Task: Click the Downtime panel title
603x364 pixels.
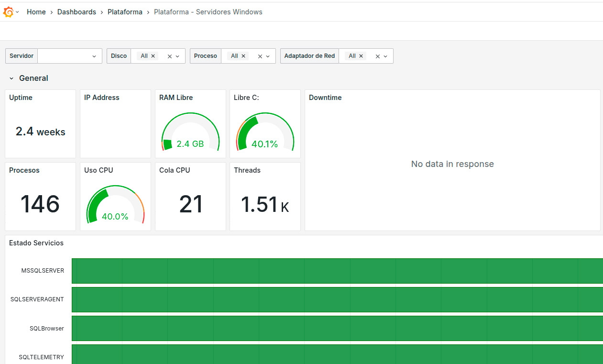Action: tap(325, 98)
